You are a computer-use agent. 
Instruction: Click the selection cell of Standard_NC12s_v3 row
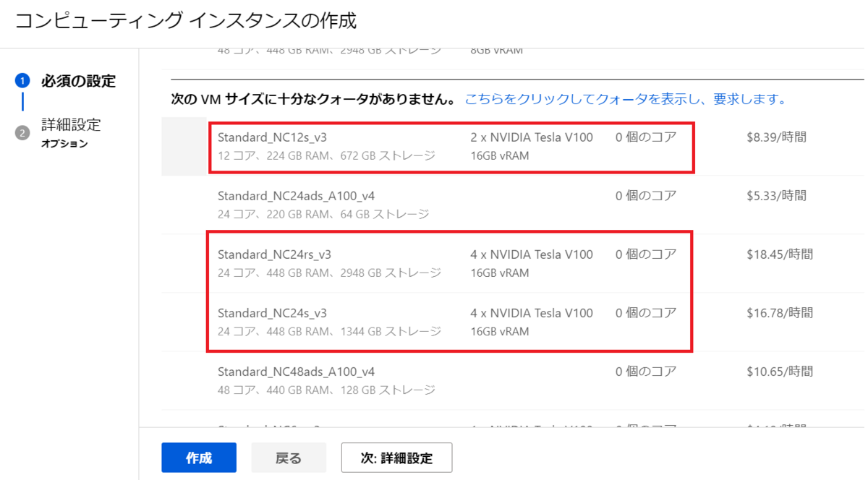coord(184,146)
